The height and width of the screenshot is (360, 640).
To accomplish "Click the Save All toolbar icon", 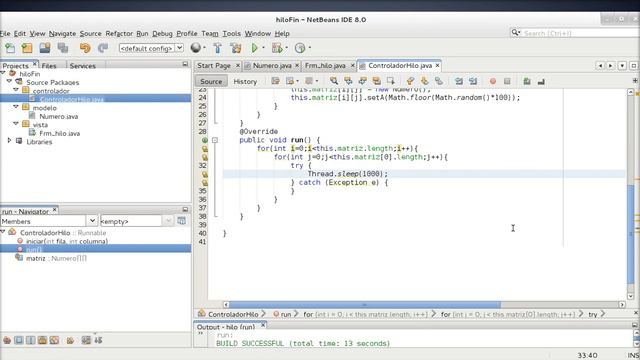I will (63, 48).
